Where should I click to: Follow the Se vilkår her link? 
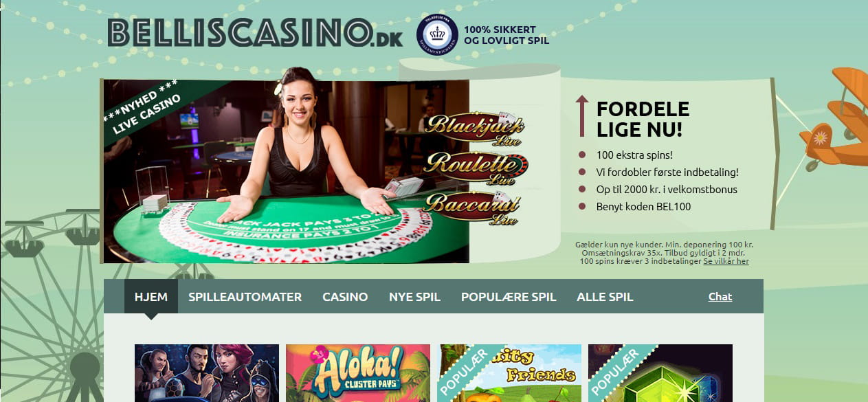point(726,261)
